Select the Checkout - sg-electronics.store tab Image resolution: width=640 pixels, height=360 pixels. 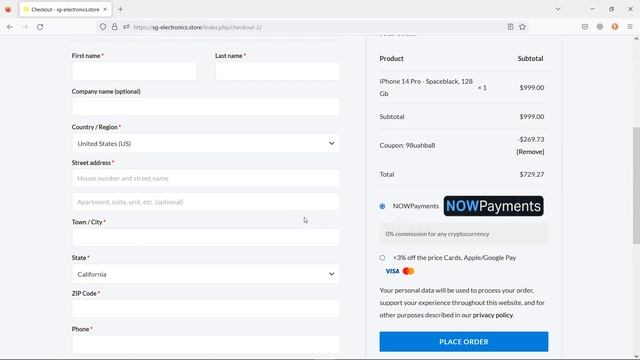coord(65,9)
